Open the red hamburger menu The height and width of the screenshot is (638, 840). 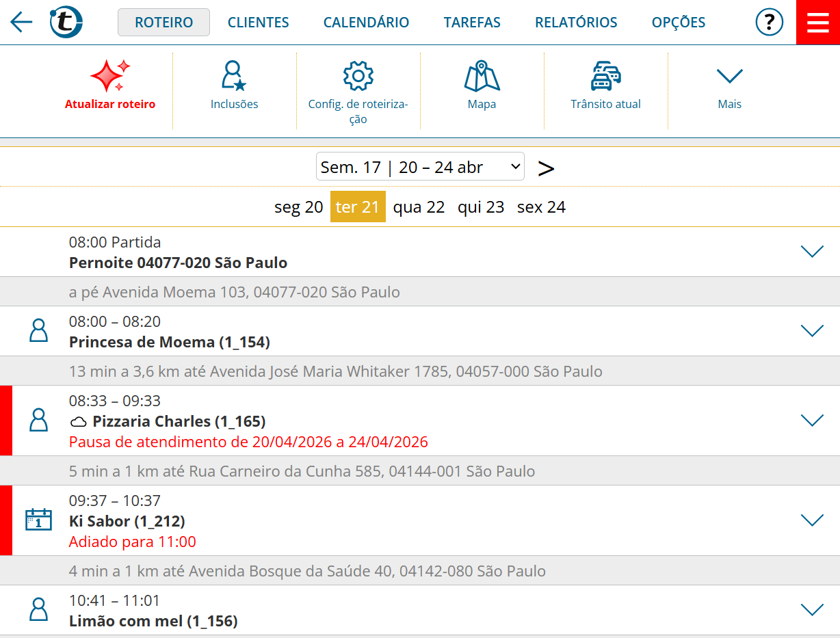[817, 23]
